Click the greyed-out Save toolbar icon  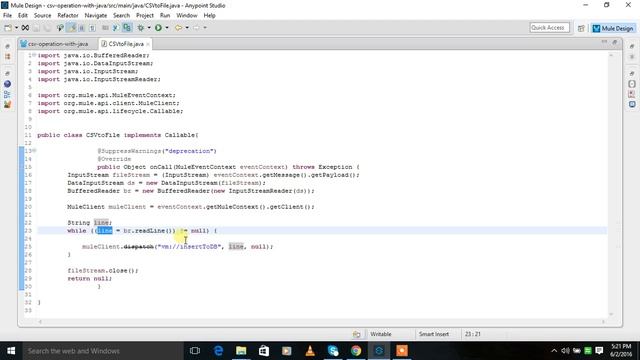(36, 28)
